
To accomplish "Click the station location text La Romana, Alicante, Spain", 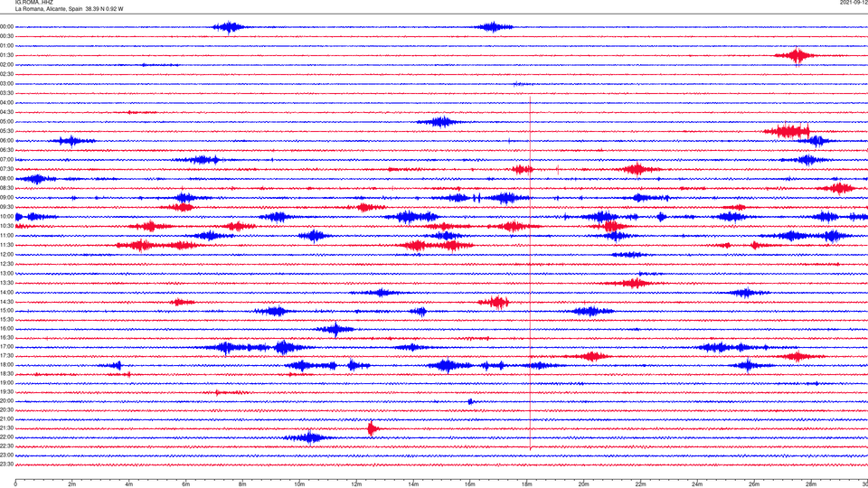I will (x=49, y=9).
